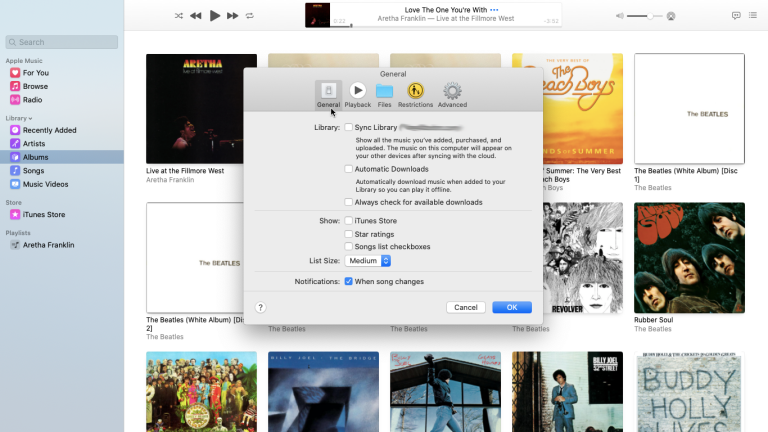Click the now playing album artwork
Screen dimensions: 768x432
(x=317, y=15)
